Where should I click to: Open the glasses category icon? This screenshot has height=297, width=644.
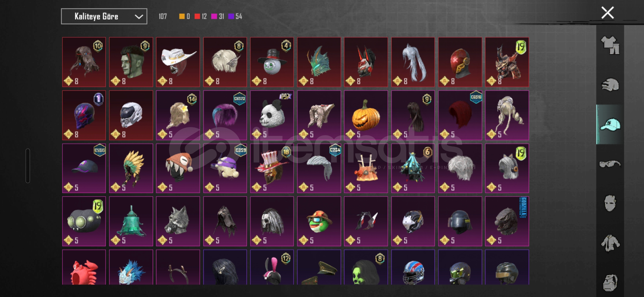pyautogui.click(x=610, y=164)
